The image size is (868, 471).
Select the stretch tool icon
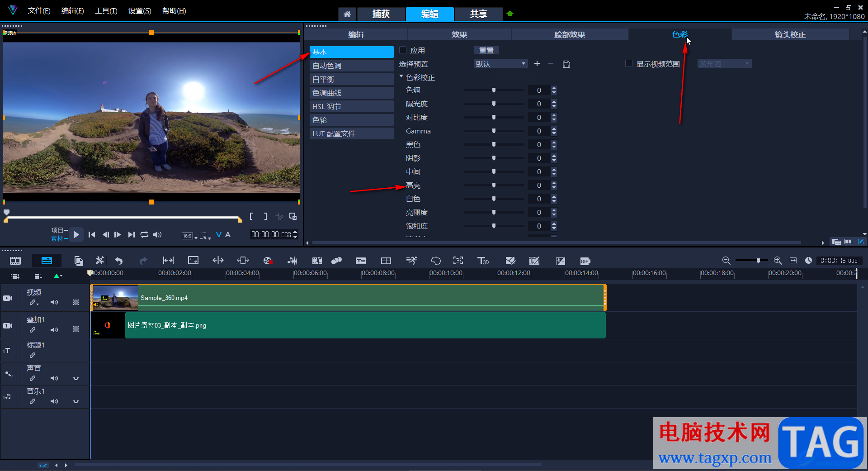[193, 261]
